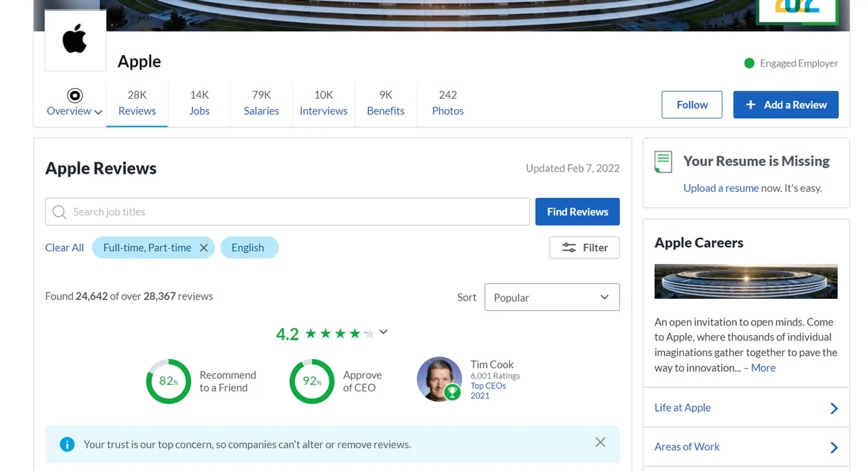Open the Life at Apple section

746,408
